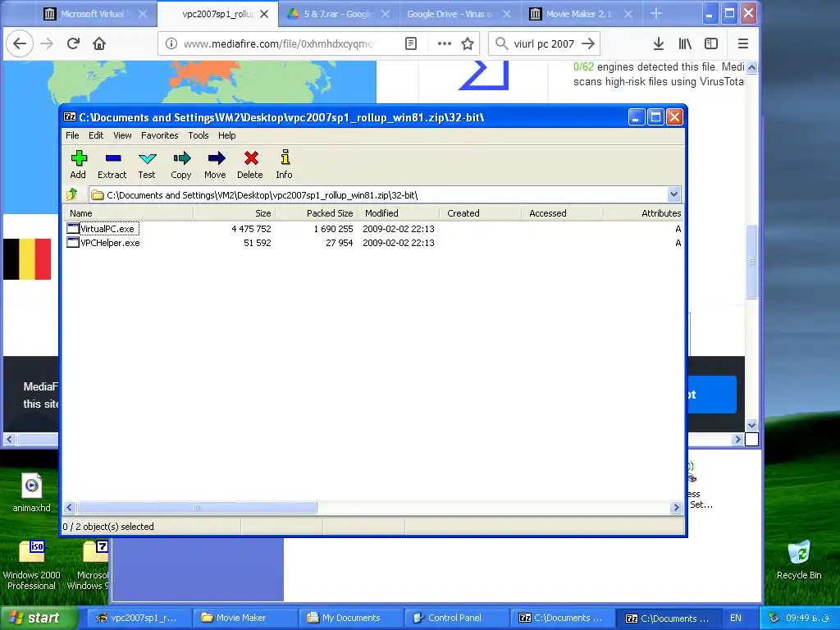The height and width of the screenshot is (630, 840).
Task: Open the Windows start menu
Action: [x=39, y=618]
